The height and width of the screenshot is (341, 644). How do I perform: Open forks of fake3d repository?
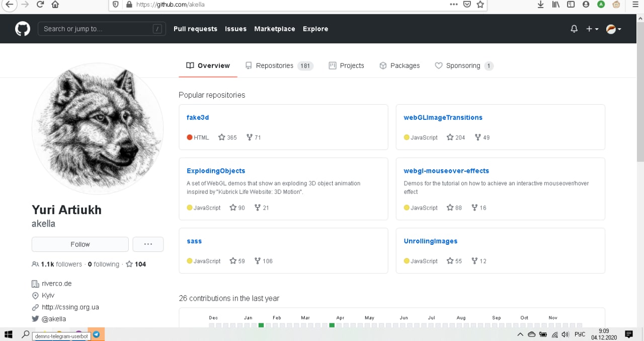254,137
